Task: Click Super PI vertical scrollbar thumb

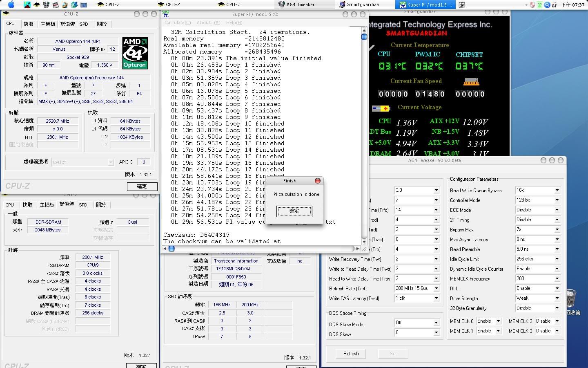Action: coord(364,37)
